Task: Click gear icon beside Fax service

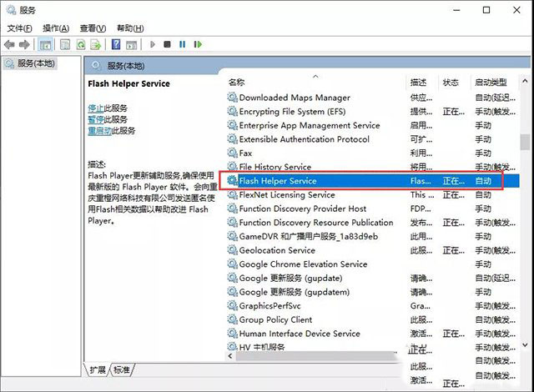Action: tap(233, 153)
